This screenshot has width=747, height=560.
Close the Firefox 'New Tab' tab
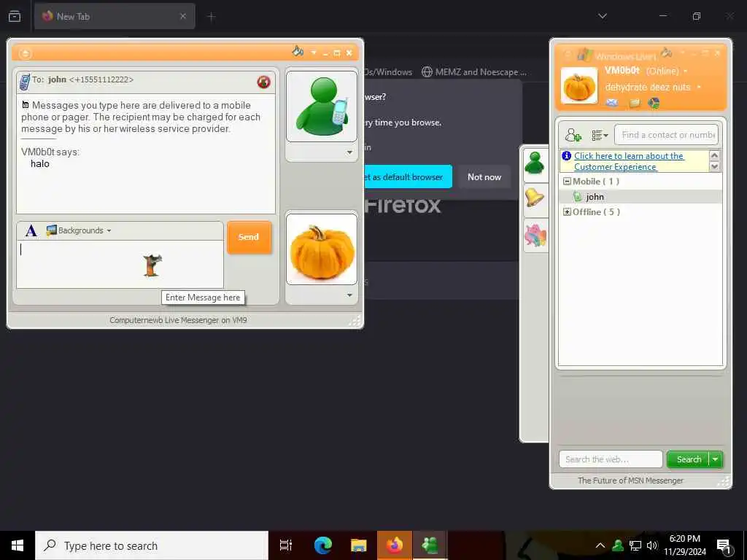183,16
